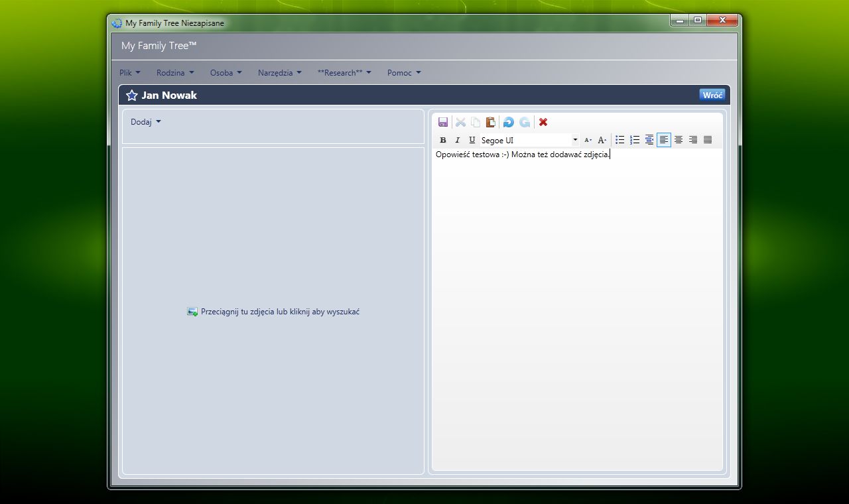Align text left

point(664,140)
